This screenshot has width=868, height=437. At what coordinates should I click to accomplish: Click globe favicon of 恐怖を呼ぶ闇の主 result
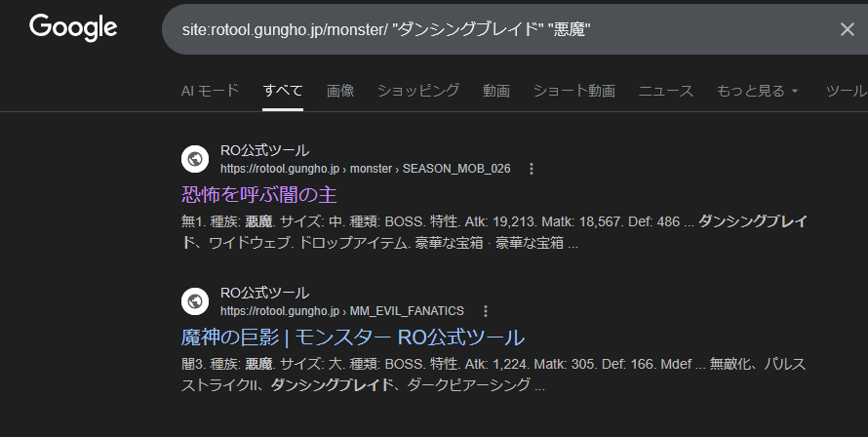pos(196,159)
